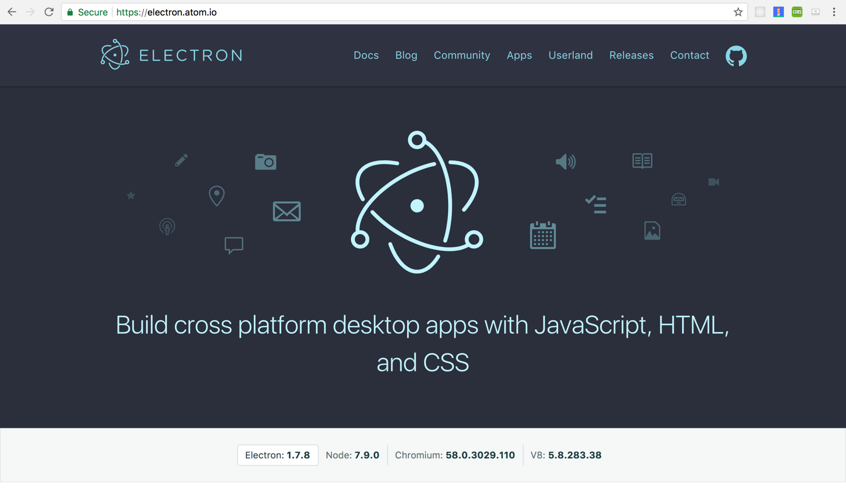The image size is (846, 504).
Task: Click the Electron: 1.7.8 version button
Action: tap(278, 455)
